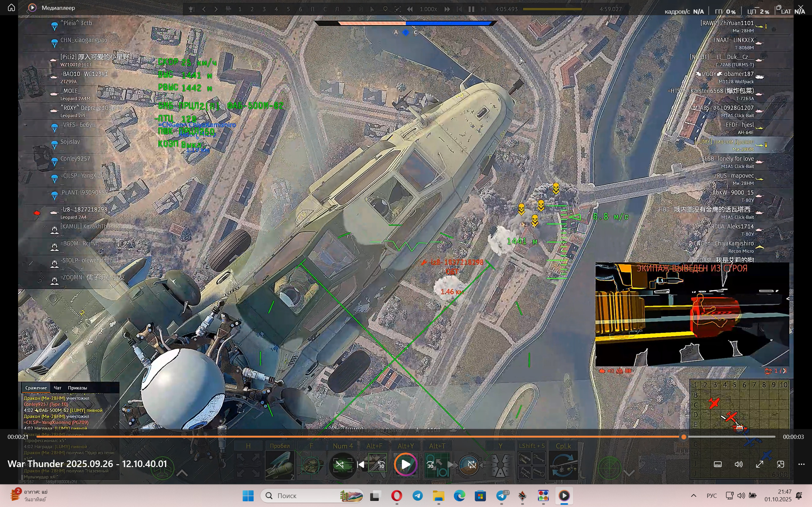Open Telegram from the taskbar
812x507 pixels.
(x=418, y=496)
